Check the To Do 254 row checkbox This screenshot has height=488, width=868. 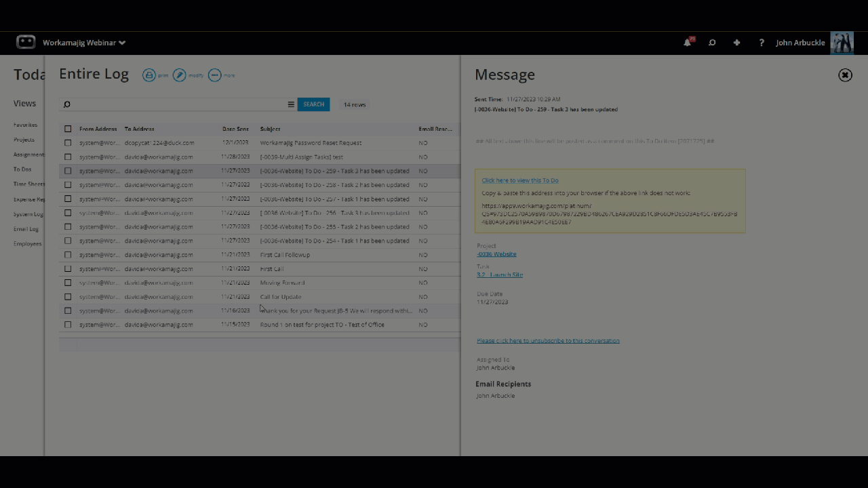tap(68, 241)
